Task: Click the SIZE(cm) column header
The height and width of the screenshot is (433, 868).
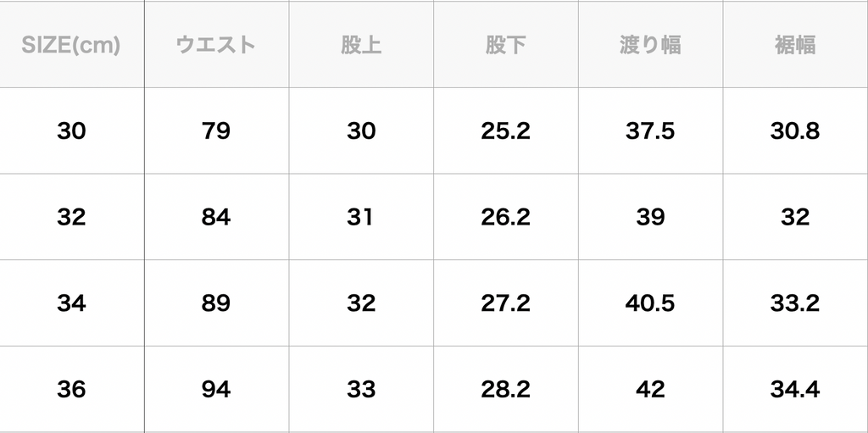Action: click(x=71, y=45)
